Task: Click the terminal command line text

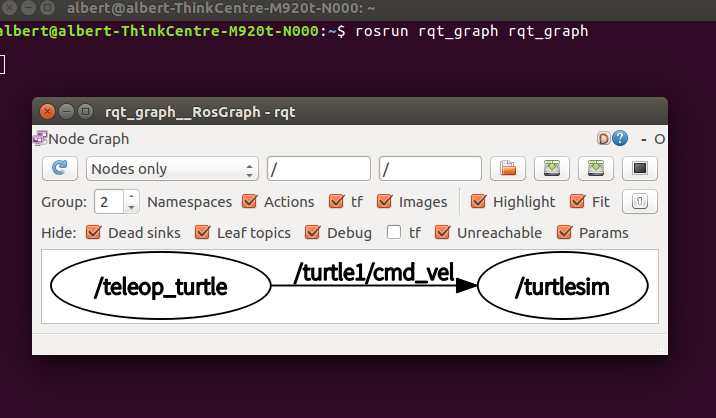Action: click(x=472, y=31)
